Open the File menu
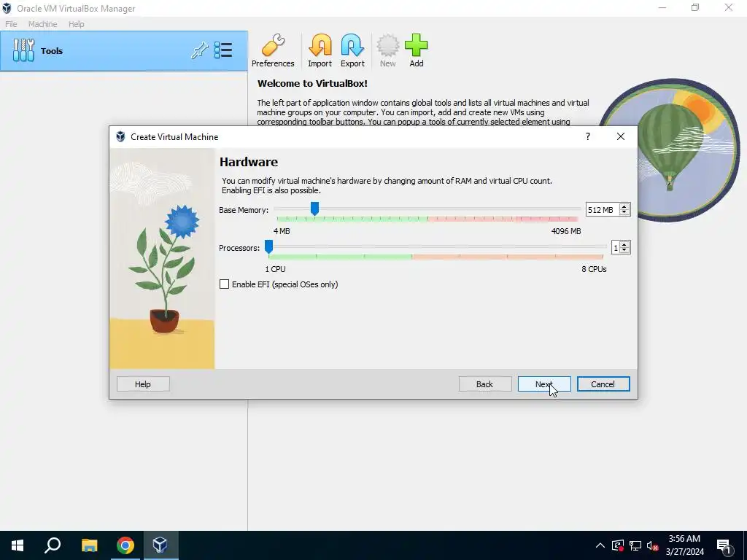Viewport: 747px width, 560px height. (11, 24)
